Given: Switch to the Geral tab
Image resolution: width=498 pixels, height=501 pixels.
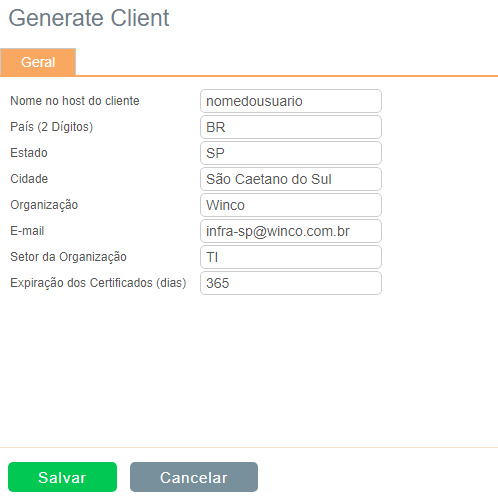Looking at the screenshot, I should (x=38, y=62).
